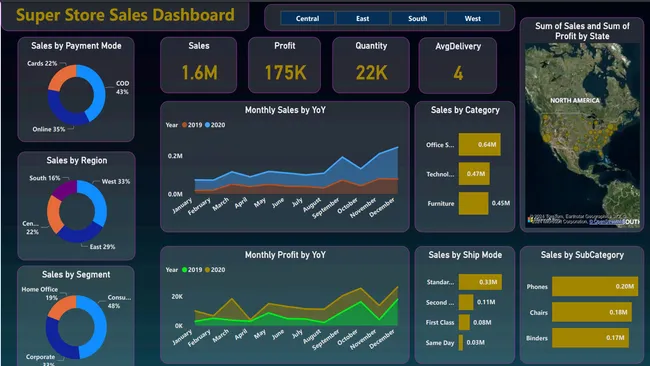Screen dimensions: 650x366
Task: Click the 0.2M axis value in Monthly Sales
Action: pyautogui.click(x=175, y=156)
